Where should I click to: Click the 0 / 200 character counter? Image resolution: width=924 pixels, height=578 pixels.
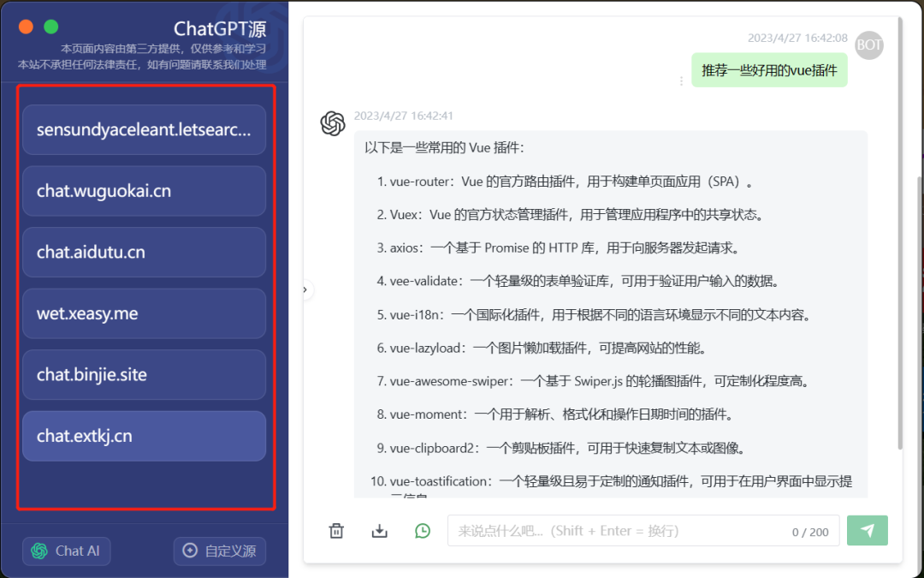pos(810,532)
